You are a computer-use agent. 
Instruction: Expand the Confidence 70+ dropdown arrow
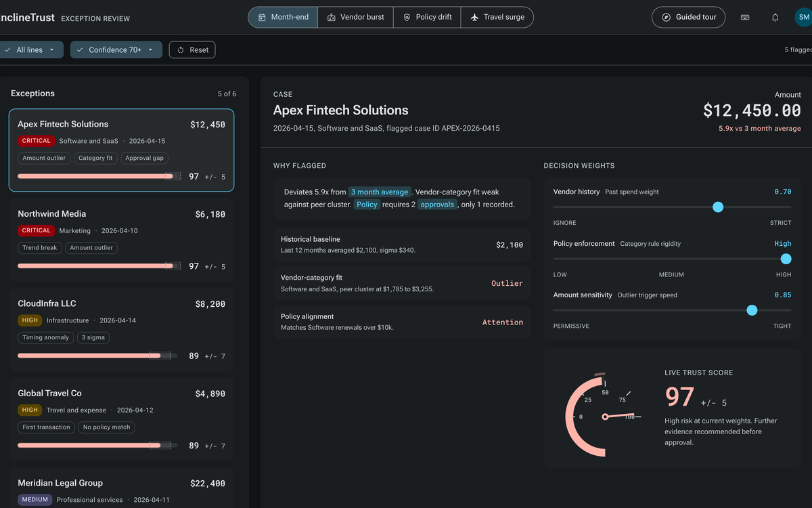click(150, 50)
